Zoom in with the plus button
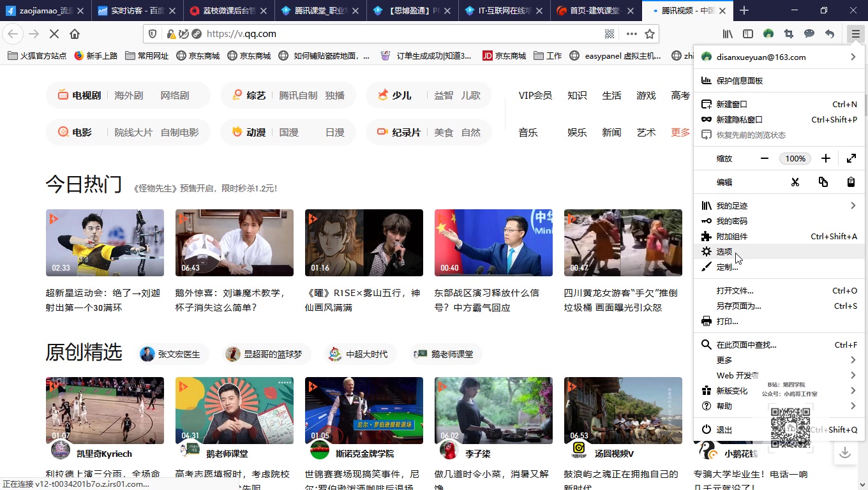The image size is (868, 490). pos(826,158)
